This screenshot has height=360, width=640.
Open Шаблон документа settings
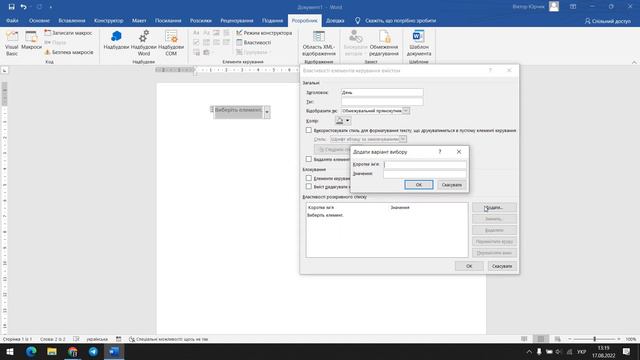tap(419, 43)
